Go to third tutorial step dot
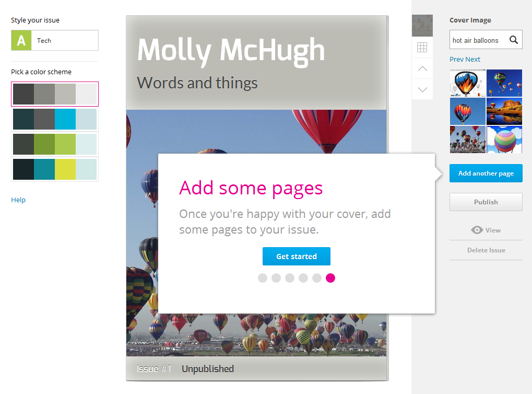 [x=290, y=278]
